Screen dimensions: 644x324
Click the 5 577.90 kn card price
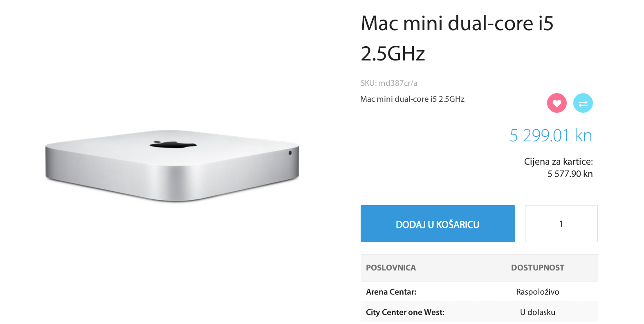[570, 174]
